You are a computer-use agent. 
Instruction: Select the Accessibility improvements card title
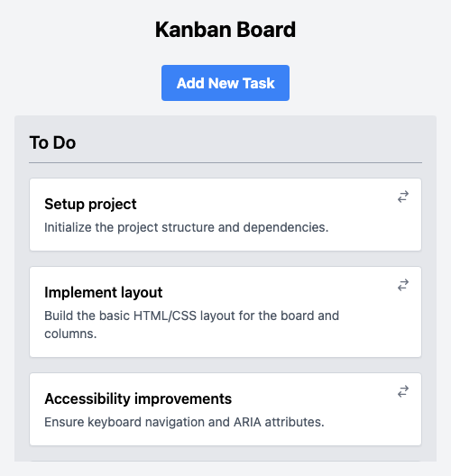click(x=138, y=398)
